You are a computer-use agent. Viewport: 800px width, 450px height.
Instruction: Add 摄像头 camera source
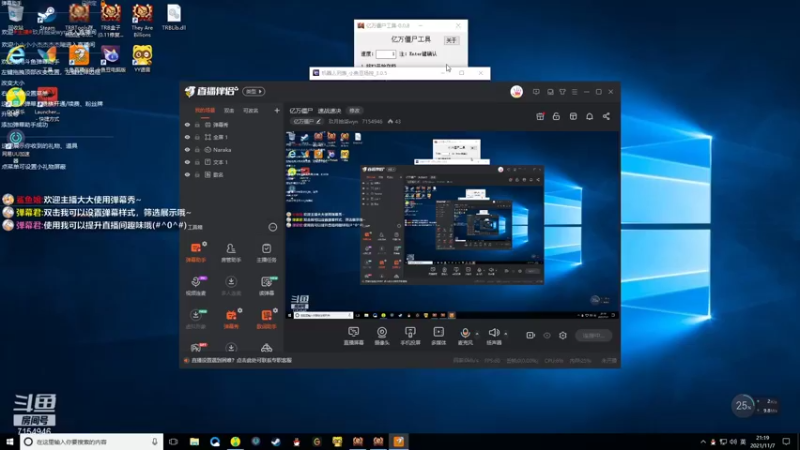[382, 336]
